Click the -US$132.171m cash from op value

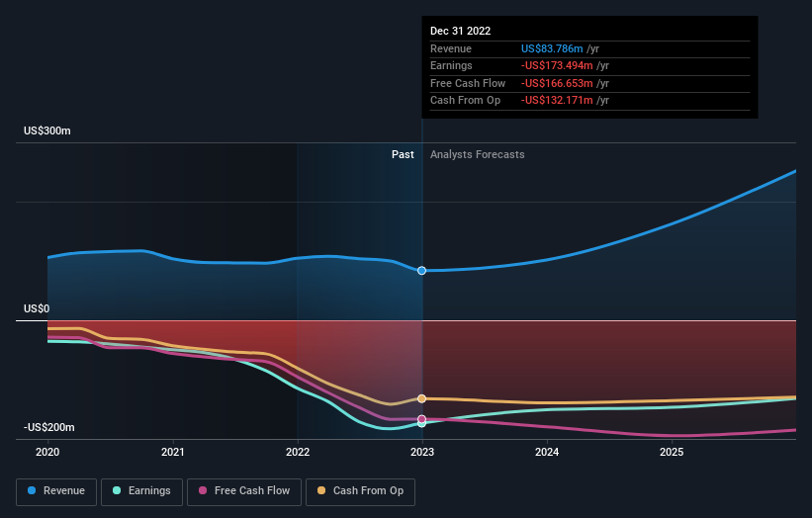[x=557, y=101]
